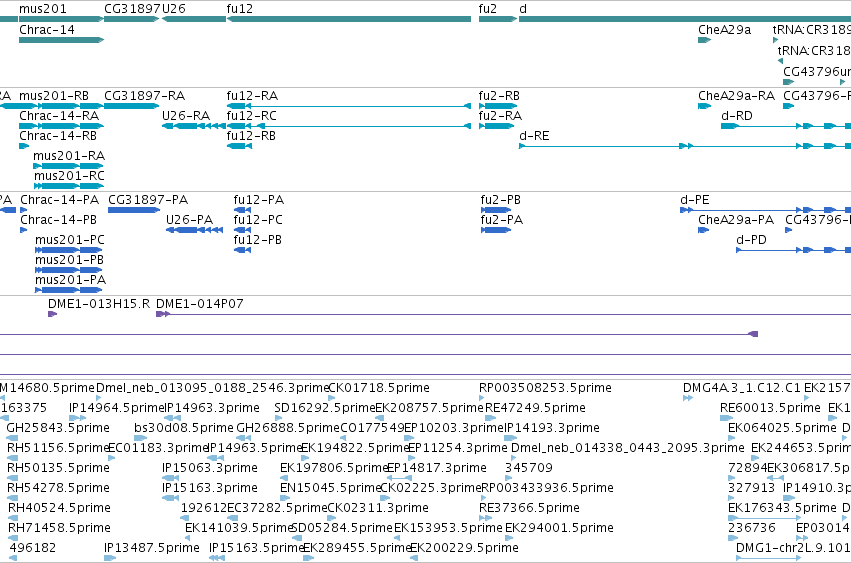Image resolution: width=851 pixels, height=563 pixels.
Task: Click EST Dmel_neb_013095_0188_2546.3prime
Action: click(212, 389)
